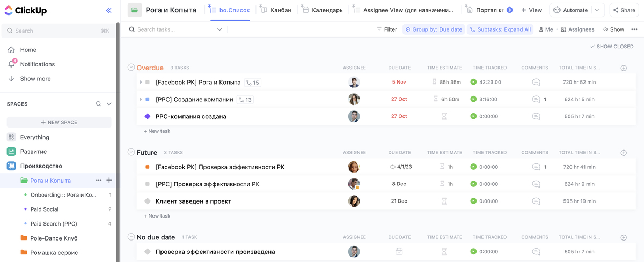Click New task under Overdue group
The width and height of the screenshot is (644, 262).
[x=157, y=131]
